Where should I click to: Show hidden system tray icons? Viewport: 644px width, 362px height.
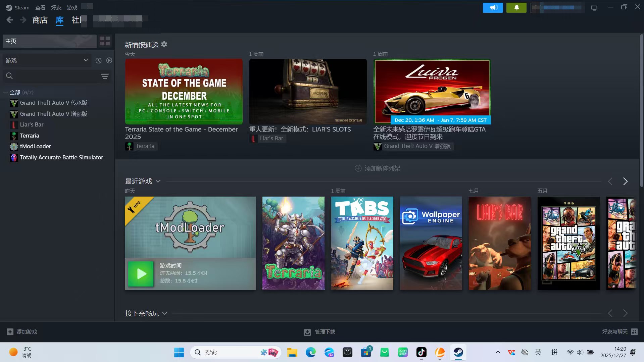(x=498, y=352)
